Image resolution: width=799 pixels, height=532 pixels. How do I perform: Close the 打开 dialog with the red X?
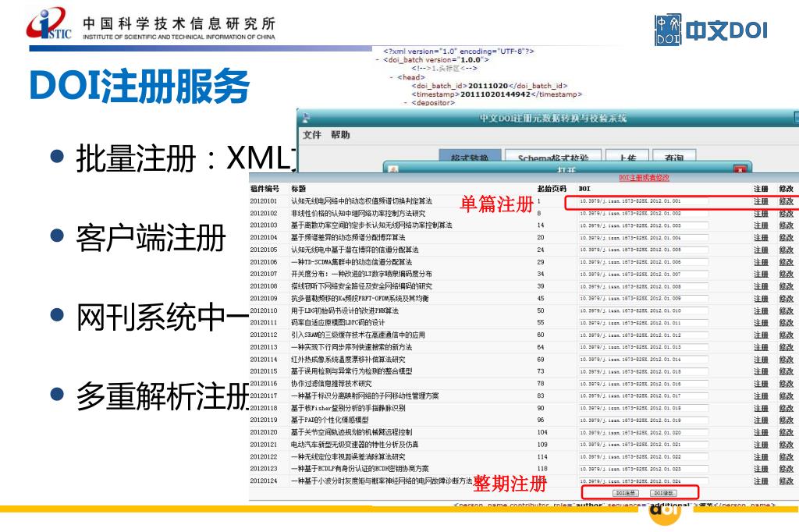[x=740, y=169]
